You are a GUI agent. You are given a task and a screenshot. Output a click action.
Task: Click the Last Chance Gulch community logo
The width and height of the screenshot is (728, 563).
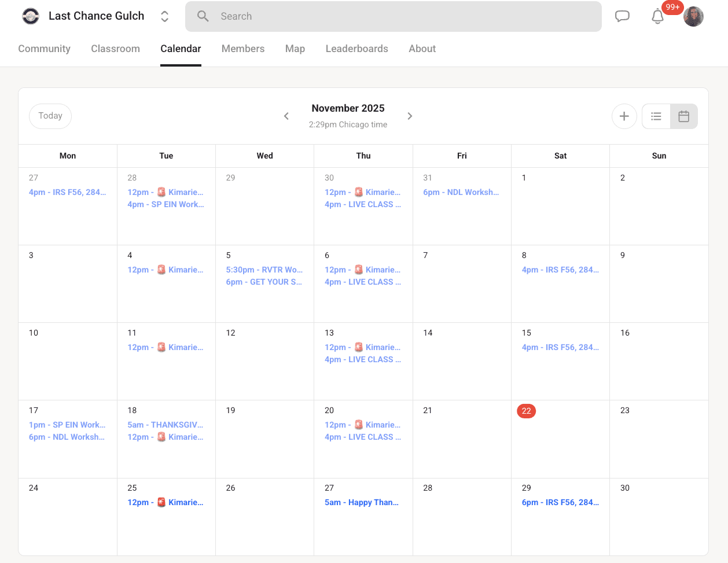(30, 16)
